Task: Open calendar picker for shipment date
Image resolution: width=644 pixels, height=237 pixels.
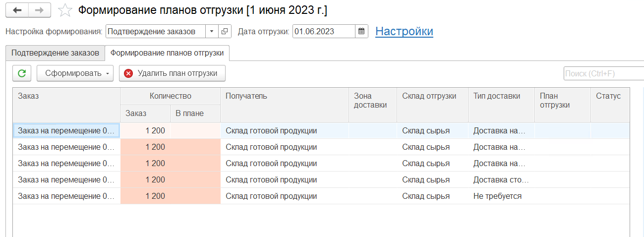Action: [x=362, y=31]
